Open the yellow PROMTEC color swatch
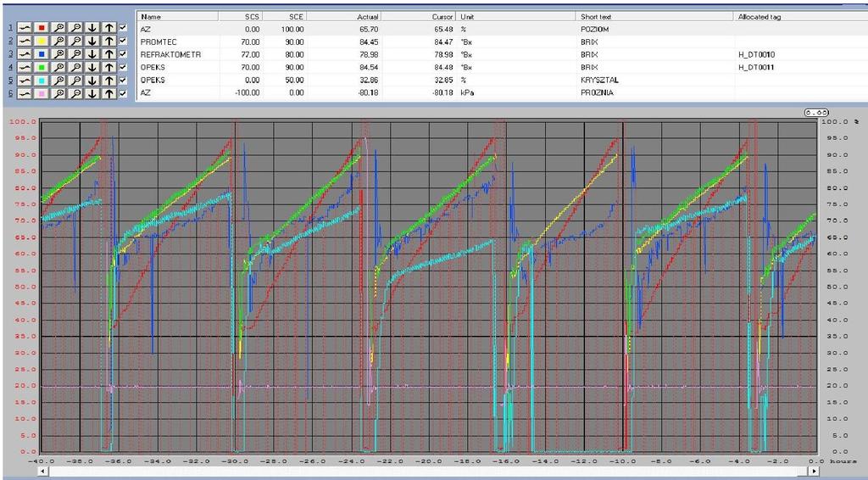This screenshot has height=480, width=868. tap(42, 41)
